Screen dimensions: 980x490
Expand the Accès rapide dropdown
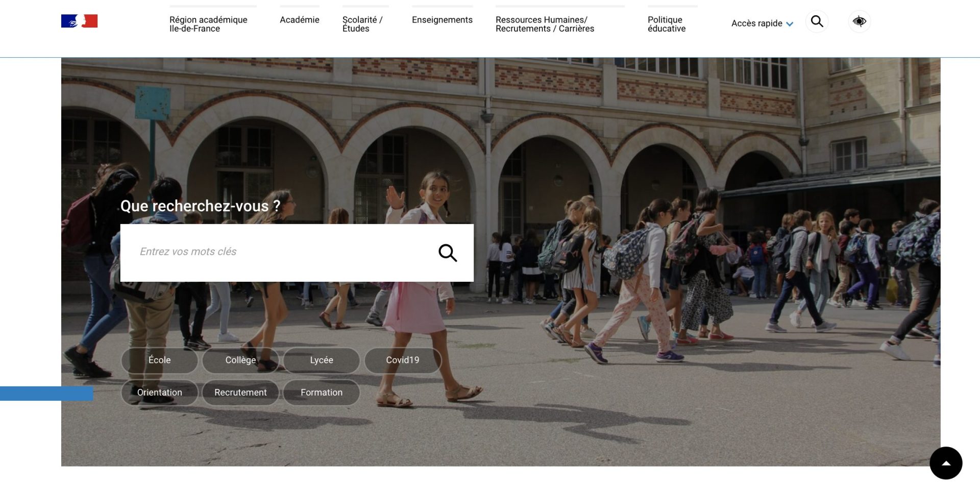click(x=756, y=23)
